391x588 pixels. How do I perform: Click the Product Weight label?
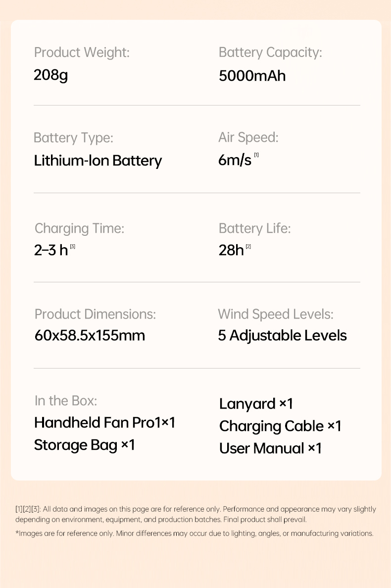[x=82, y=53]
